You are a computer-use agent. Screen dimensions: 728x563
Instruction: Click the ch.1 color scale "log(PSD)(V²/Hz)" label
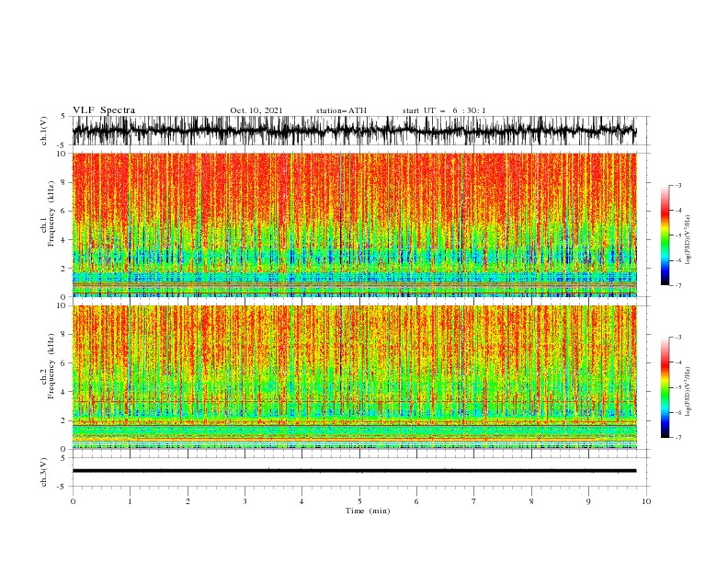688,240
